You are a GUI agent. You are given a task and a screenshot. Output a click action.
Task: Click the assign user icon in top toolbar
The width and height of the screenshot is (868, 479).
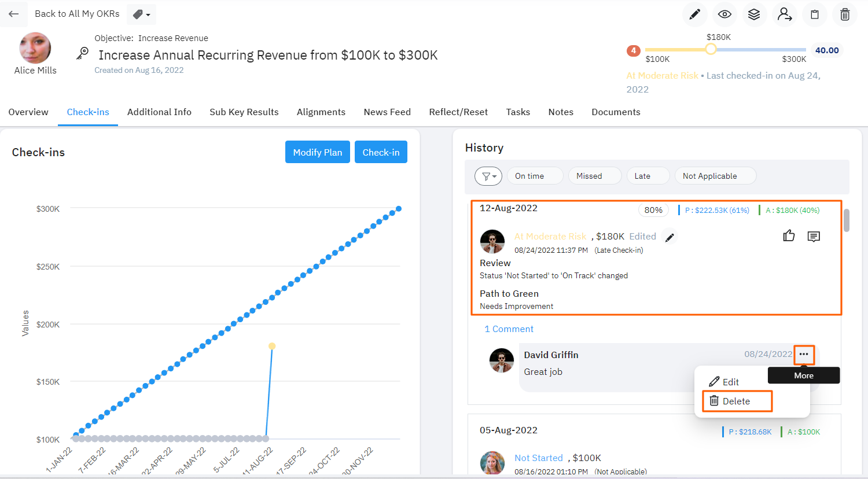(785, 14)
